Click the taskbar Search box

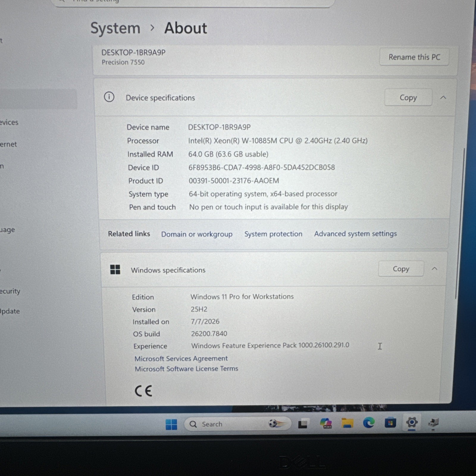click(x=237, y=424)
